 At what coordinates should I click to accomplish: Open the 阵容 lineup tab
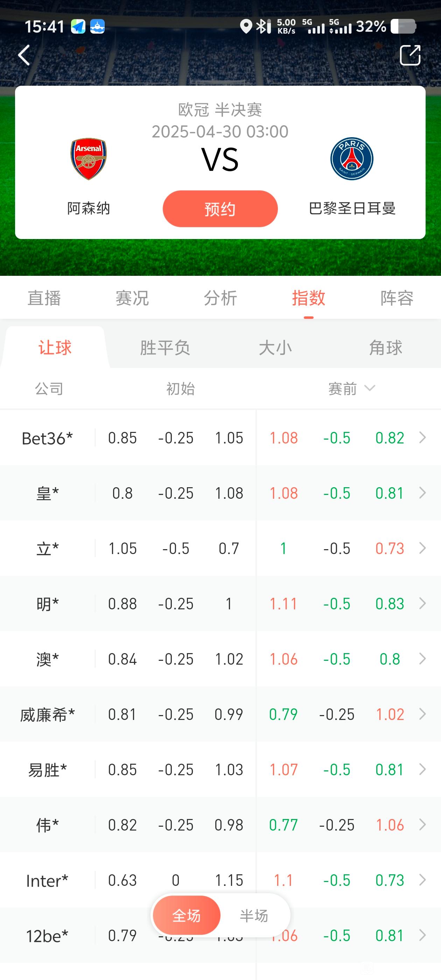(397, 298)
